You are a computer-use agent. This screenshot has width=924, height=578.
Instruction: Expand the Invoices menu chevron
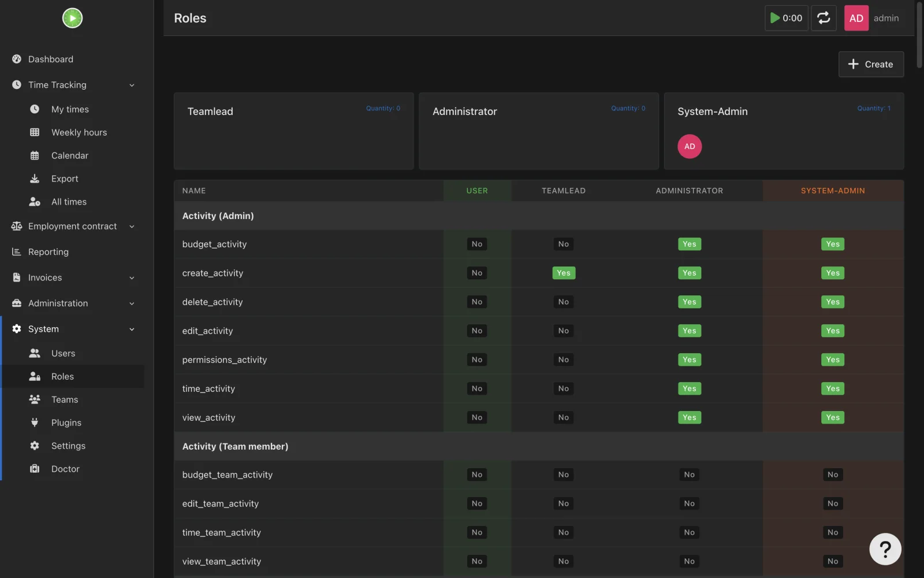(x=132, y=278)
